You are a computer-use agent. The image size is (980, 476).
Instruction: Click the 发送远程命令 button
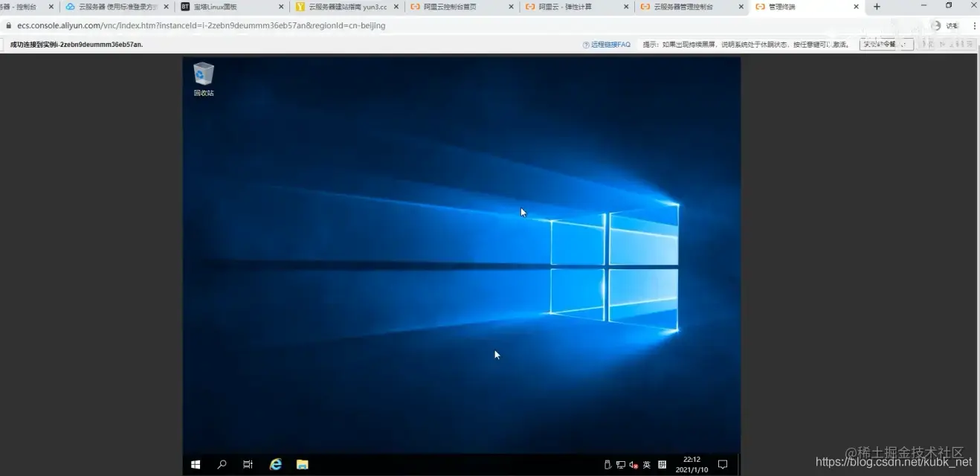tap(886, 45)
